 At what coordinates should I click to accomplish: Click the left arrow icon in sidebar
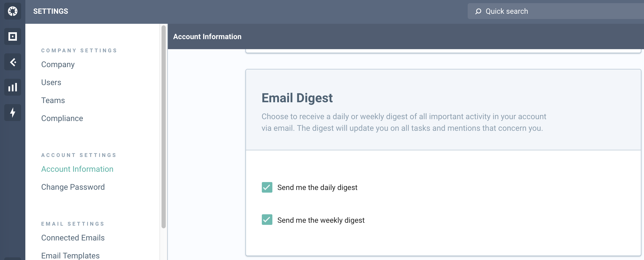click(13, 62)
